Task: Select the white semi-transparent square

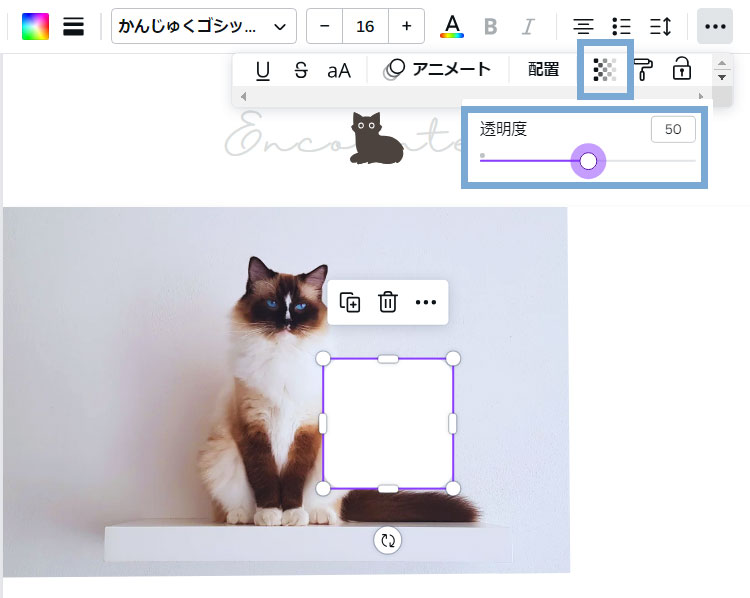Action: coord(388,423)
